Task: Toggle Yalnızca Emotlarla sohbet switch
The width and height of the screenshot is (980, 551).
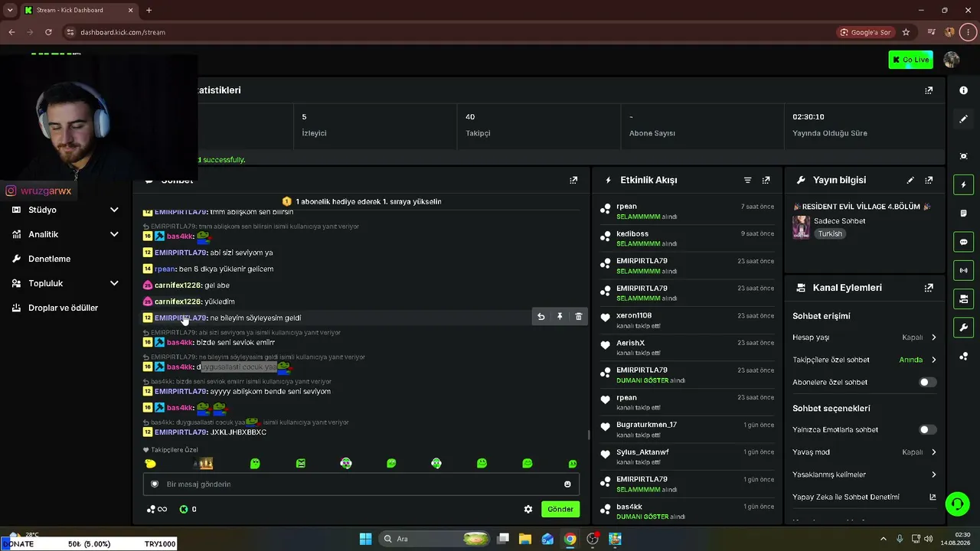Action: tap(927, 430)
